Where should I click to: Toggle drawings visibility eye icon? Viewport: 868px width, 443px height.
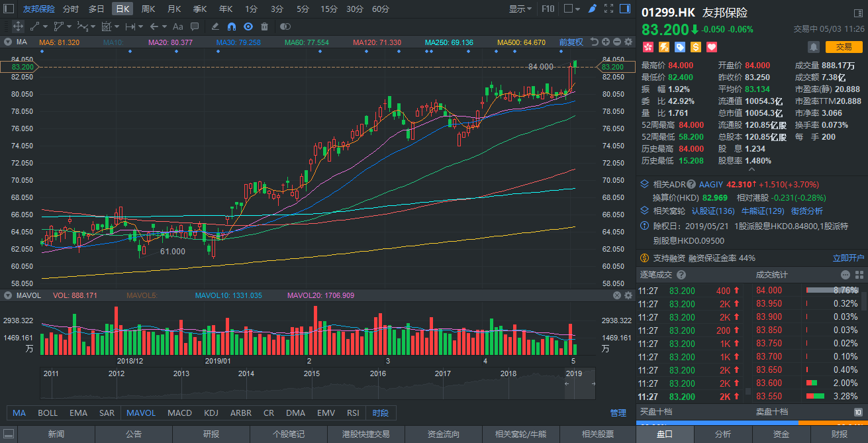[248, 26]
